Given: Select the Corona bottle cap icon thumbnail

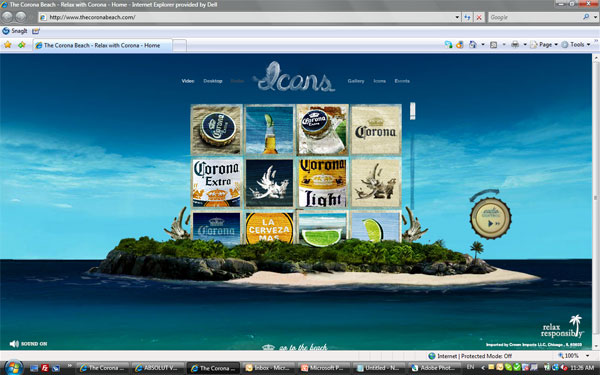Looking at the screenshot, I should point(217,130).
